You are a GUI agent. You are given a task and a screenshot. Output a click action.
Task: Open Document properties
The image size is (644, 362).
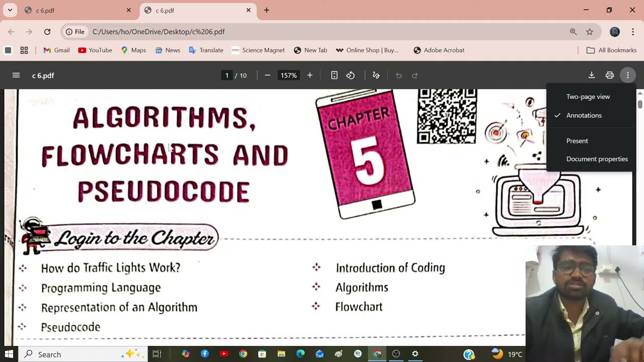(x=591, y=159)
